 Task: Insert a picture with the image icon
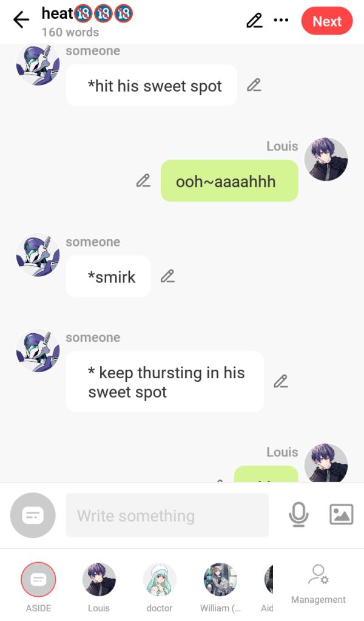tap(342, 514)
